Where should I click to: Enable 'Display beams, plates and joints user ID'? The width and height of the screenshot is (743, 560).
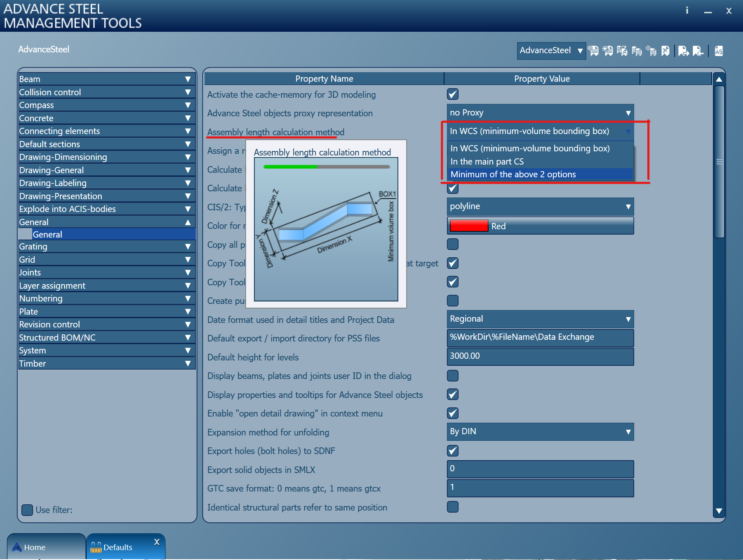click(453, 376)
